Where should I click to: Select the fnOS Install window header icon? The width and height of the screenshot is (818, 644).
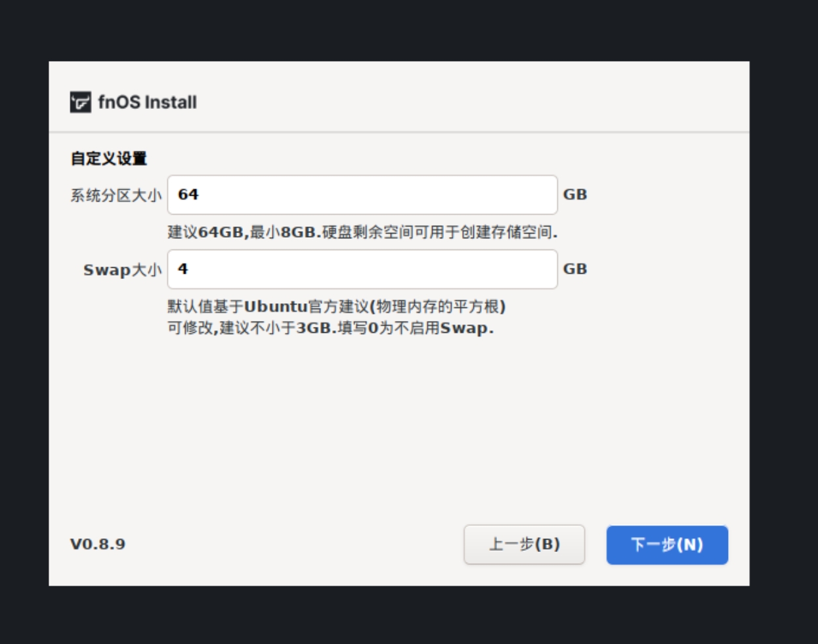[x=79, y=102]
